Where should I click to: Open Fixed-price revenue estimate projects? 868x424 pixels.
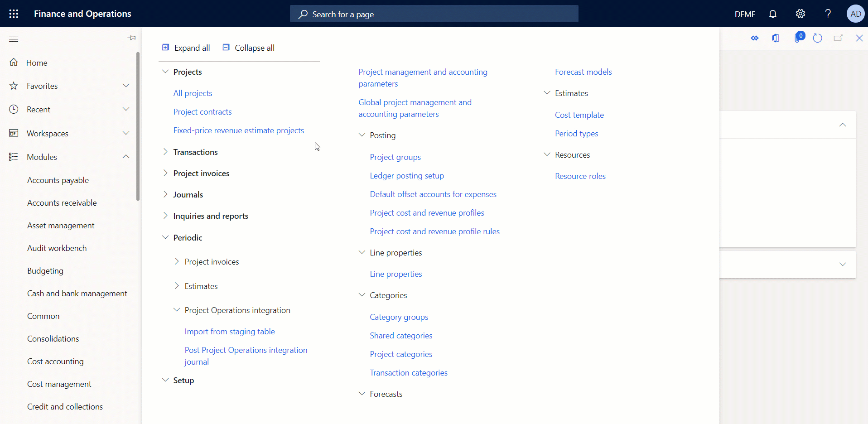click(239, 130)
